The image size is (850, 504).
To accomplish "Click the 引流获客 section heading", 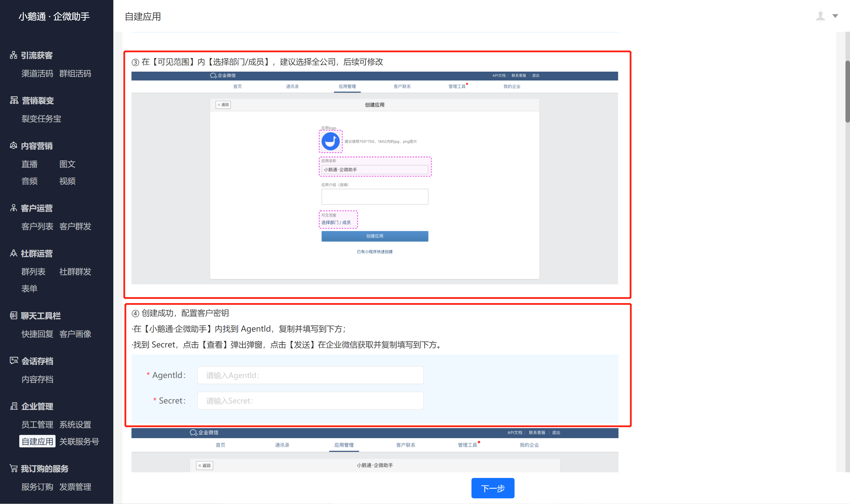I will [37, 55].
